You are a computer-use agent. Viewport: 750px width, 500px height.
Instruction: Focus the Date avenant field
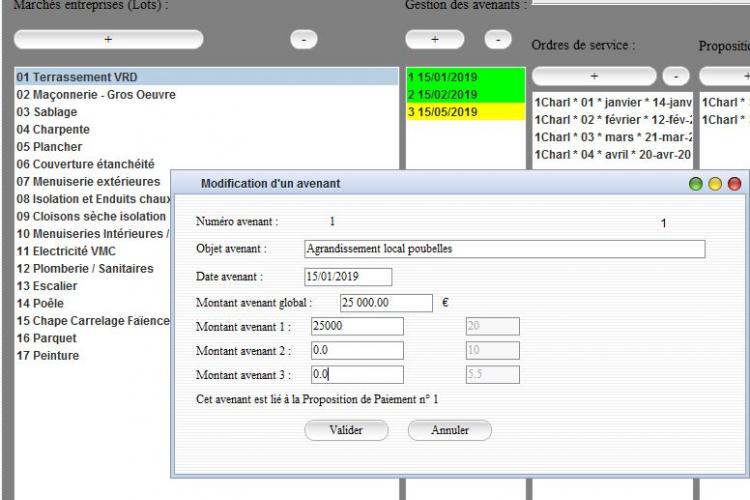tap(348, 277)
